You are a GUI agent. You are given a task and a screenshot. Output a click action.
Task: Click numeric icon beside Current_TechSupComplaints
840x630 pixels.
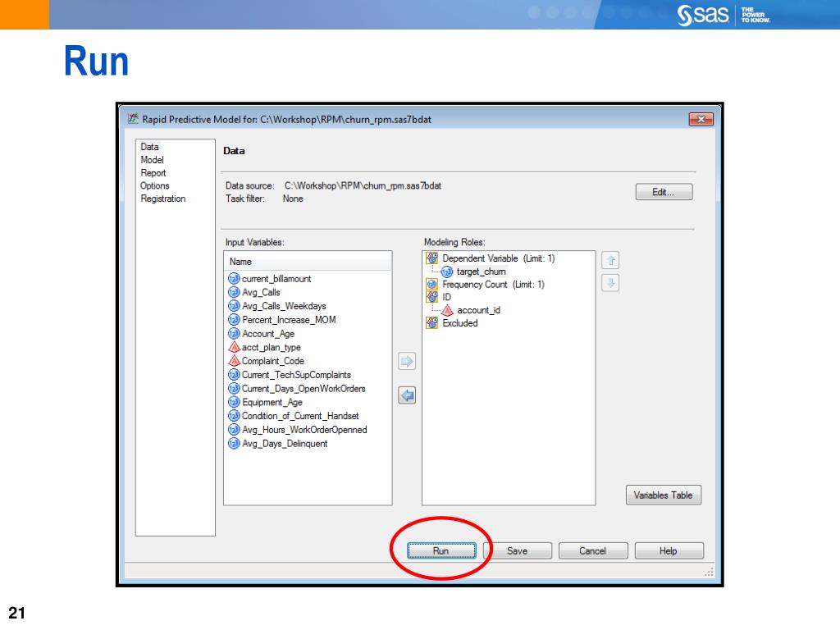click(234, 374)
